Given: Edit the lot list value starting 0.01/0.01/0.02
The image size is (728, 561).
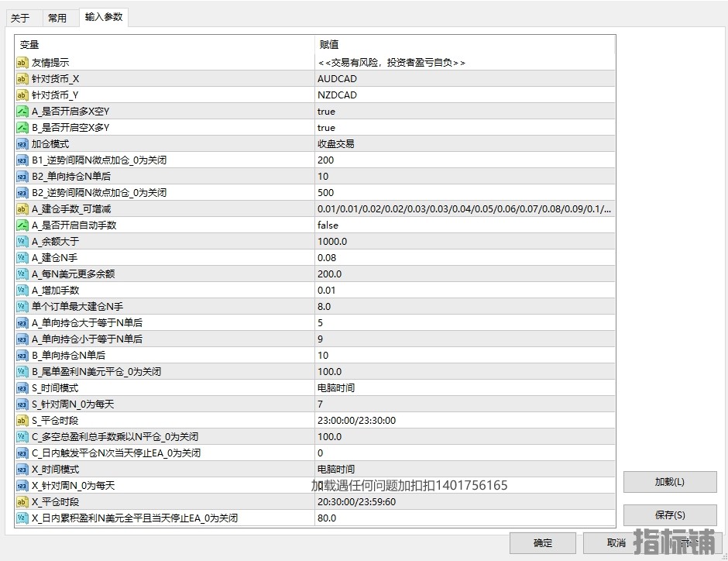Looking at the screenshot, I should 465,209.
